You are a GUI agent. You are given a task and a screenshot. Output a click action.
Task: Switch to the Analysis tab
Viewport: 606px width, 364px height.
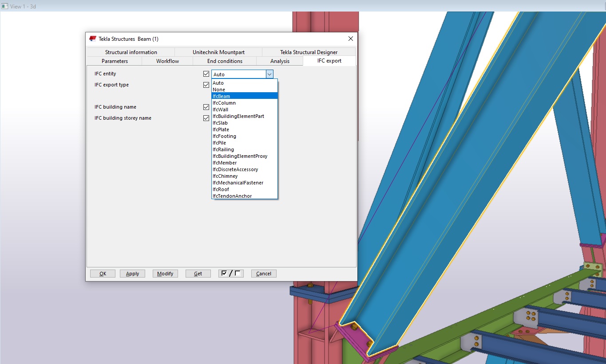coord(280,61)
